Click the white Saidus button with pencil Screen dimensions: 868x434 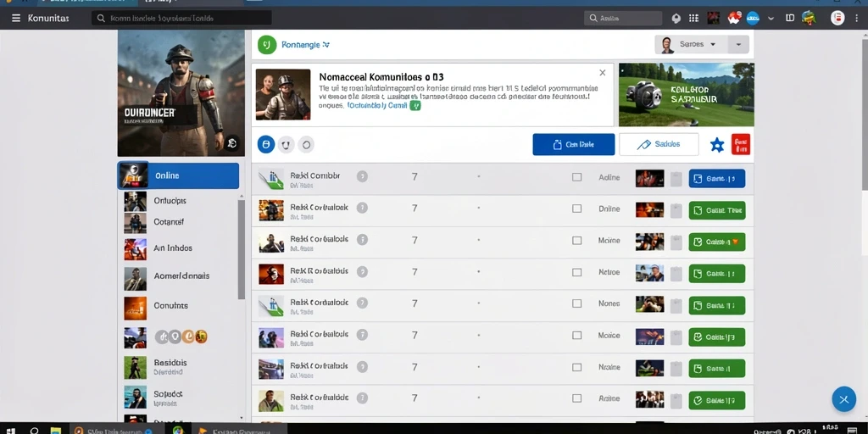click(659, 144)
